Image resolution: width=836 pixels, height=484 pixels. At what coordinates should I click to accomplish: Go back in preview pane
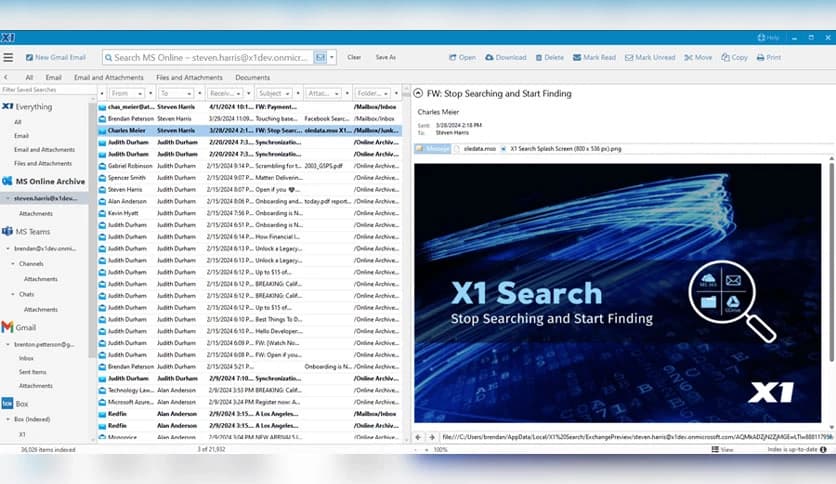419,437
